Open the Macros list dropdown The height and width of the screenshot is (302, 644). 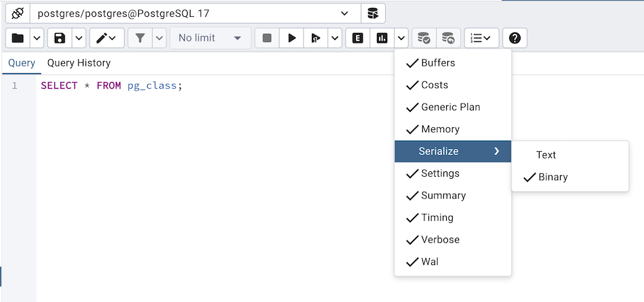coord(481,38)
